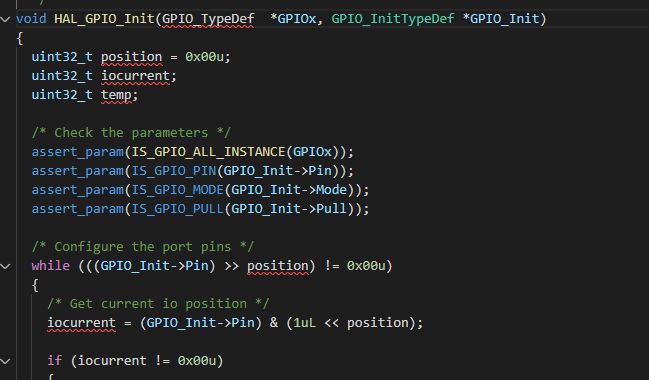The width and height of the screenshot is (649, 380).
Task: Click the *GPIOx parameter name
Action: click(x=293, y=19)
